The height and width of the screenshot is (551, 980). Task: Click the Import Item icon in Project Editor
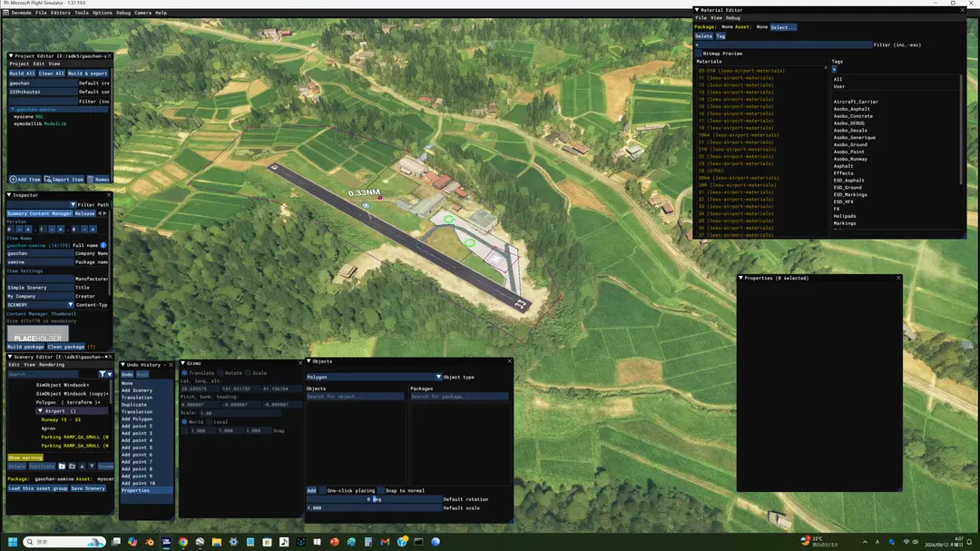click(47, 180)
